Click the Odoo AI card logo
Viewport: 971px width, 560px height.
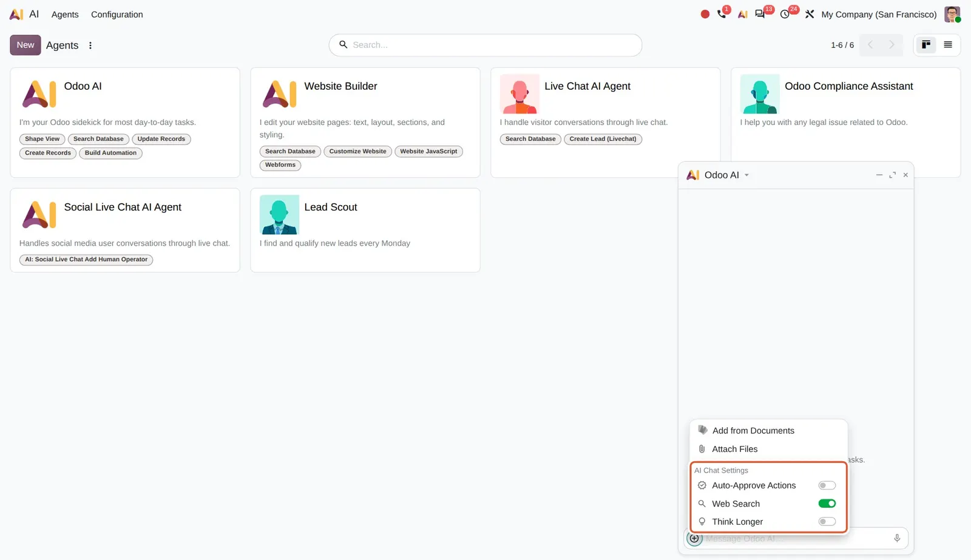point(39,94)
